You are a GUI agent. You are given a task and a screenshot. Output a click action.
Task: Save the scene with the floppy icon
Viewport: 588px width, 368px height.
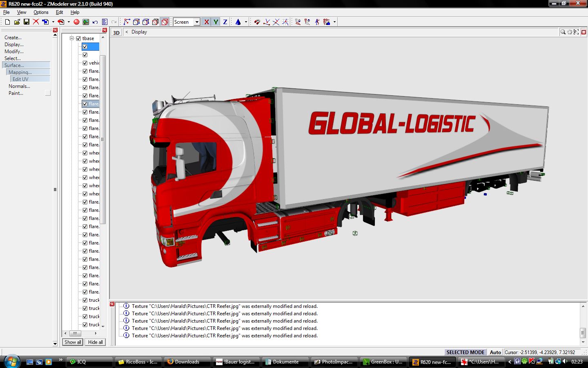(27, 22)
